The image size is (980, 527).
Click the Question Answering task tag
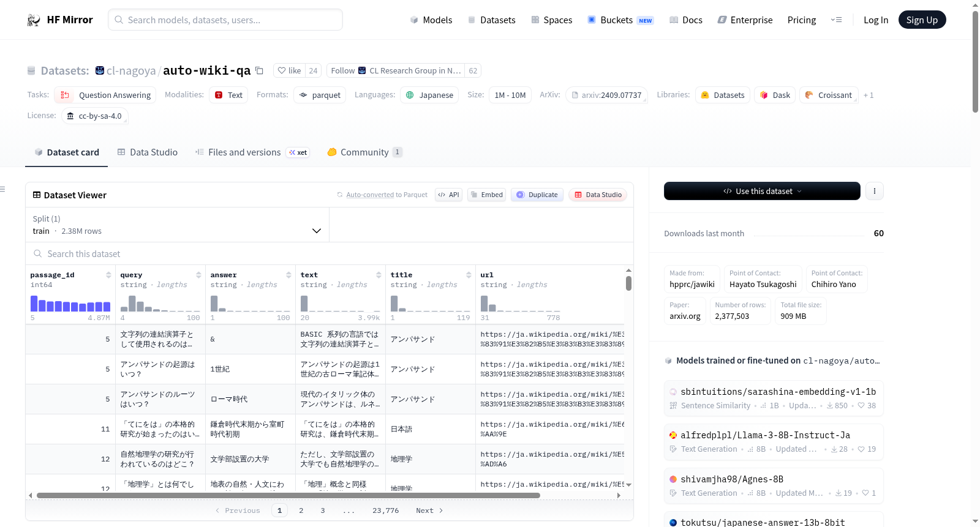tap(105, 95)
